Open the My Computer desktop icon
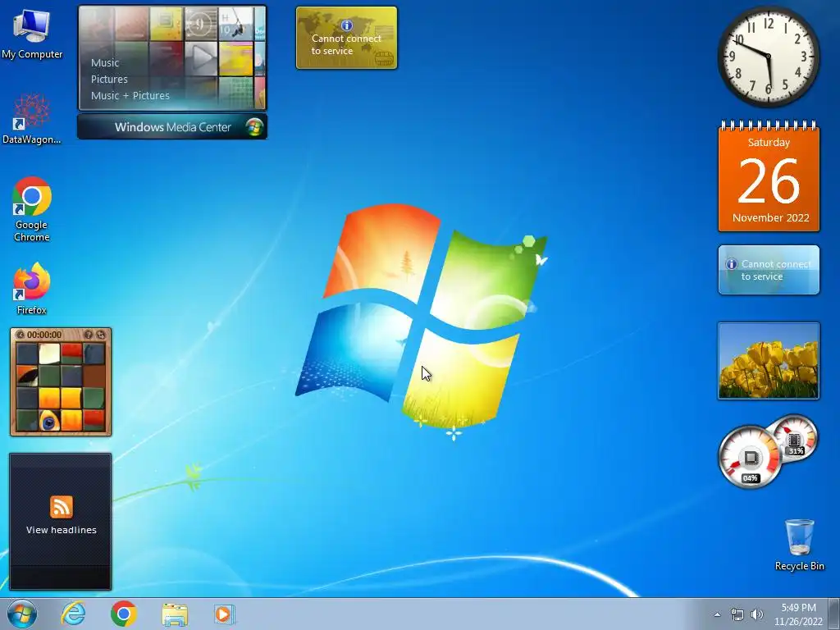This screenshot has width=840, height=630. pyautogui.click(x=32, y=34)
